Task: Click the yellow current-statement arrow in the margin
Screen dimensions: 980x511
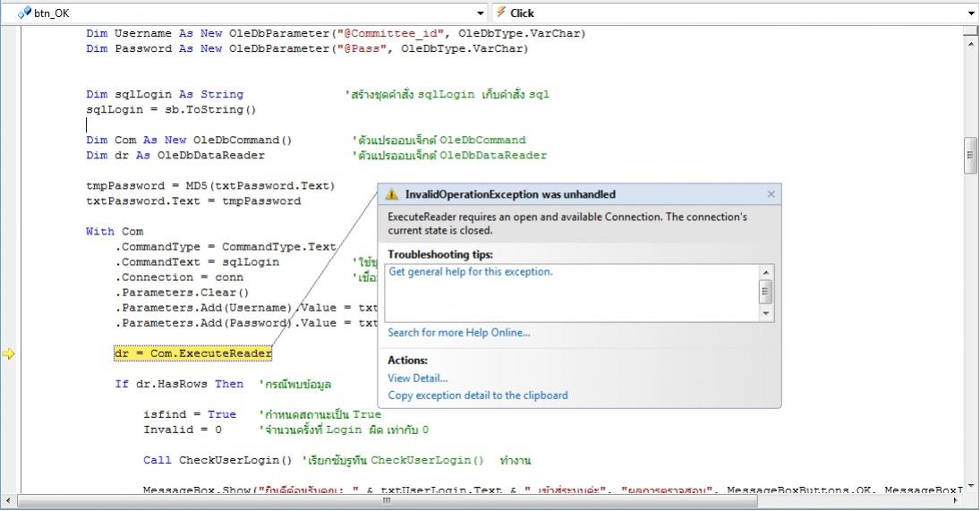Action: pos(9,353)
